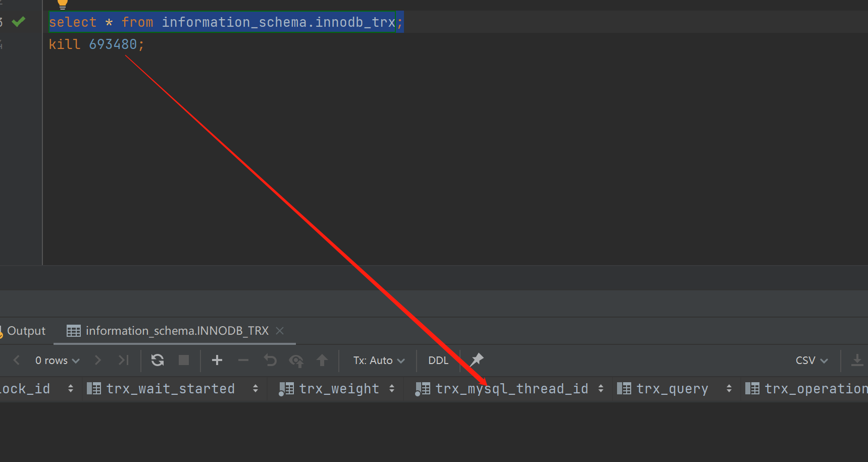Viewport: 868px width, 462px height.
Task: Click the stop execution square button
Action: (184, 360)
